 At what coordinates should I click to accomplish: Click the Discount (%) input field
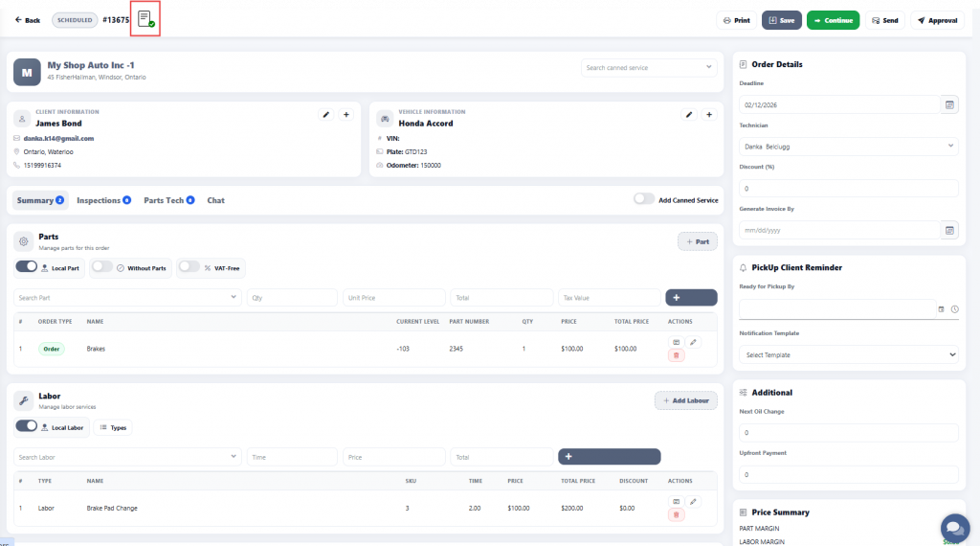point(849,189)
